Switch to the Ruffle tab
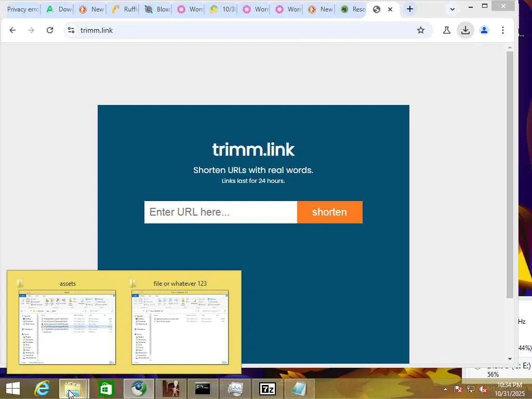This screenshot has height=399, width=532. (124, 9)
